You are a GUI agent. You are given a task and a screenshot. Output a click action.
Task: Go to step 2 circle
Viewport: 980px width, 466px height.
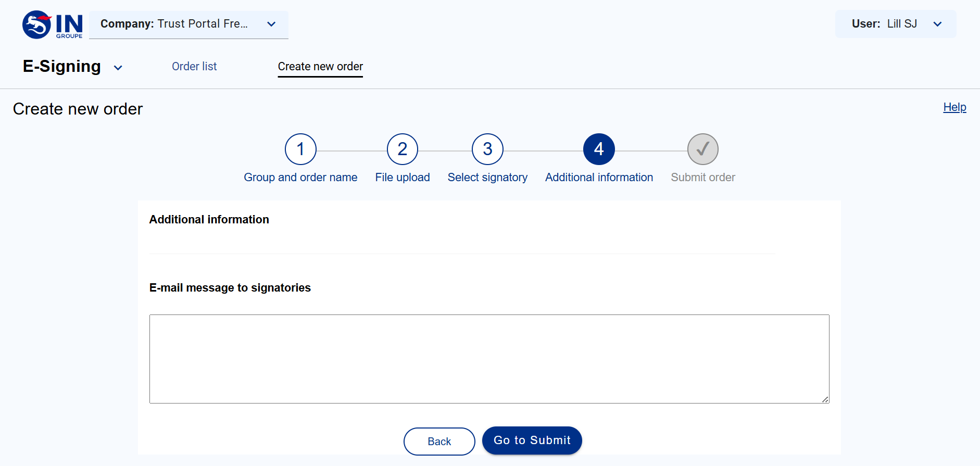pos(403,149)
